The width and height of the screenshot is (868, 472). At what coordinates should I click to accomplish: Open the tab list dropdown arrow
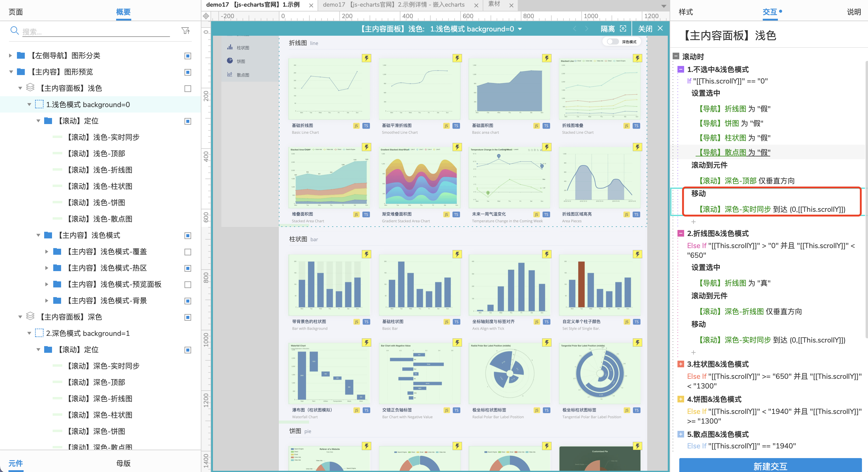[x=664, y=6]
